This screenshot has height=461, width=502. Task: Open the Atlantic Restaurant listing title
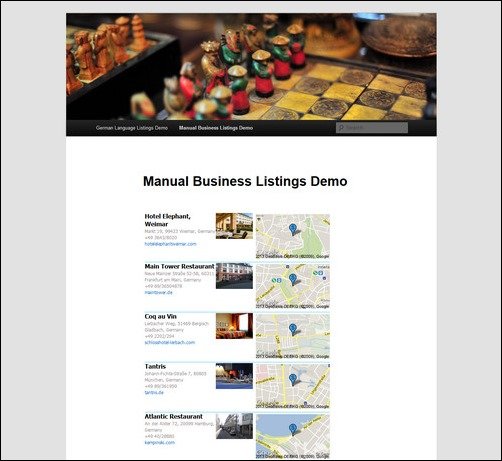(x=173, y=416)
